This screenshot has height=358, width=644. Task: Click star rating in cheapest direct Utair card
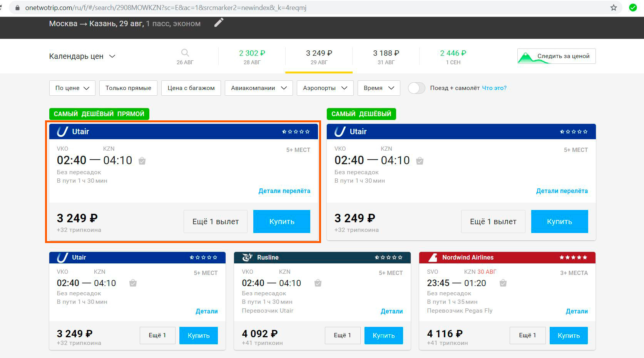tap(296, 132)
